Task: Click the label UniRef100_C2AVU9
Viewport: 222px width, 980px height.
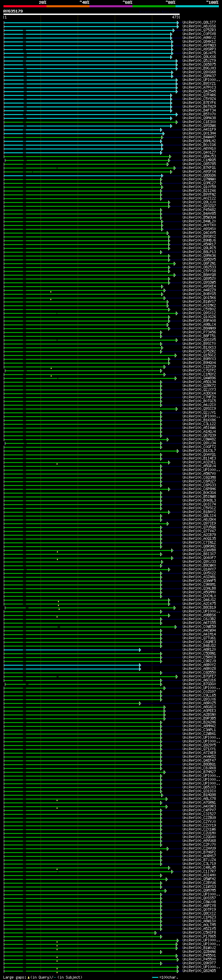Action: point(199,848)
